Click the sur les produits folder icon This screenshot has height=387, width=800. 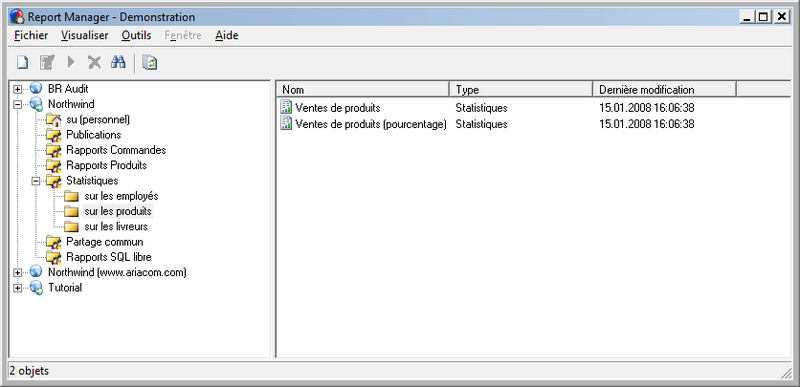tap(71, 212)
